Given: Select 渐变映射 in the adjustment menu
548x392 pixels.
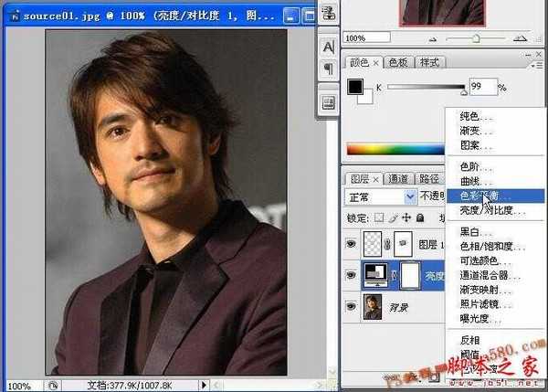Looking at the screenshot, I should click(479, 289).
